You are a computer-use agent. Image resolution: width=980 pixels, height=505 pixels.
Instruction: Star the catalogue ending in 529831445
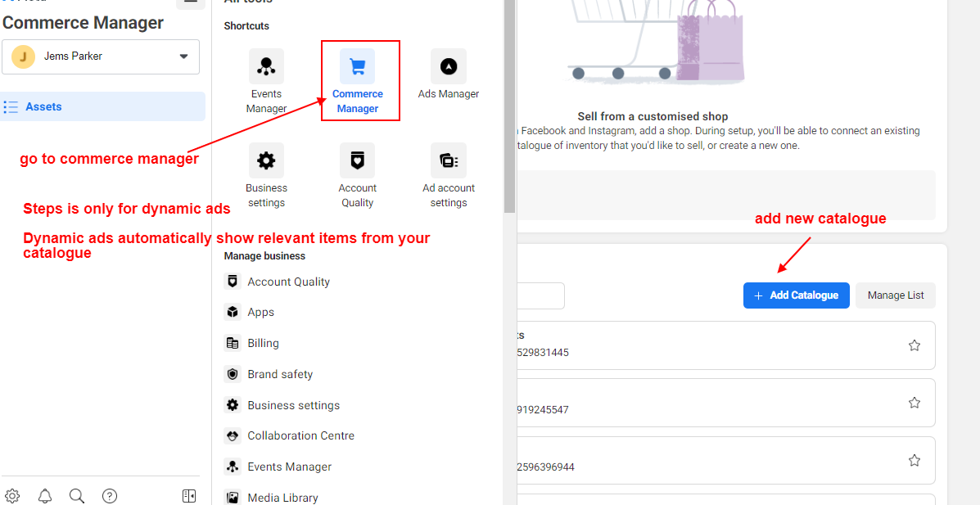coord(915,345)
